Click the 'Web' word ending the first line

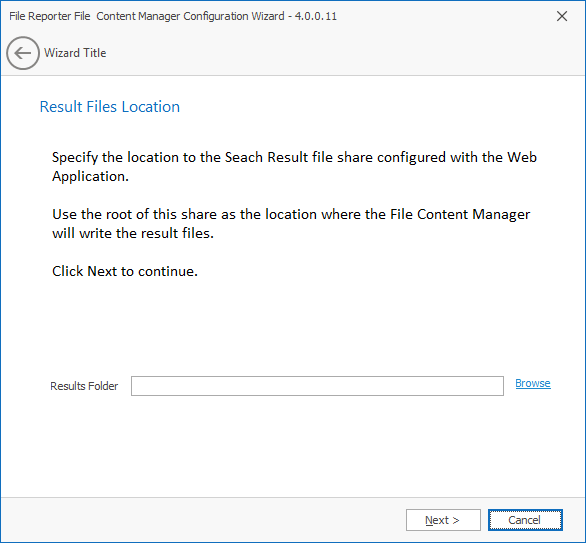522,157
